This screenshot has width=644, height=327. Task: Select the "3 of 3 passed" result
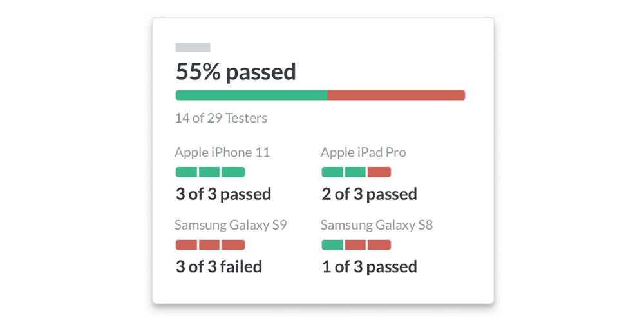[223, 194]
